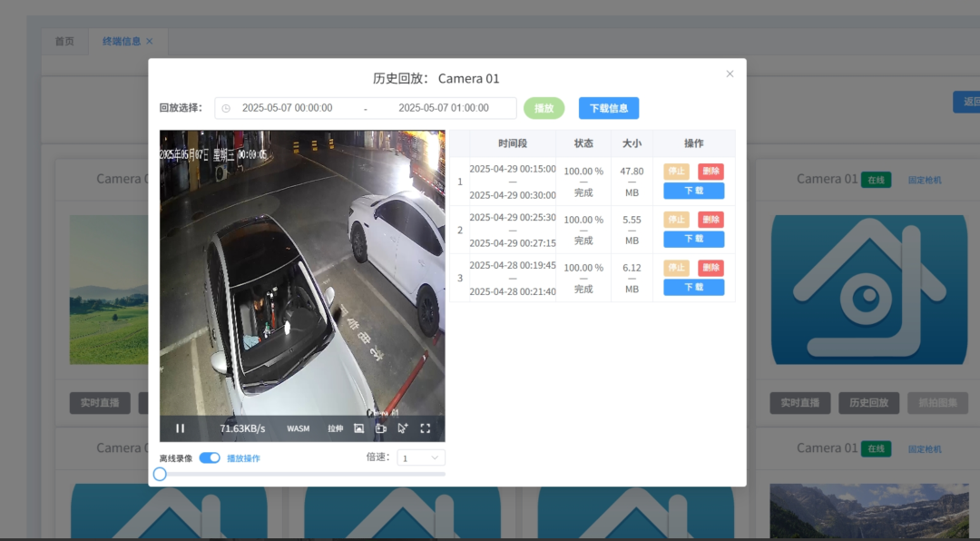The image size is (980, 541).
Task: Click the 播放操作 link
Action: 243,458
